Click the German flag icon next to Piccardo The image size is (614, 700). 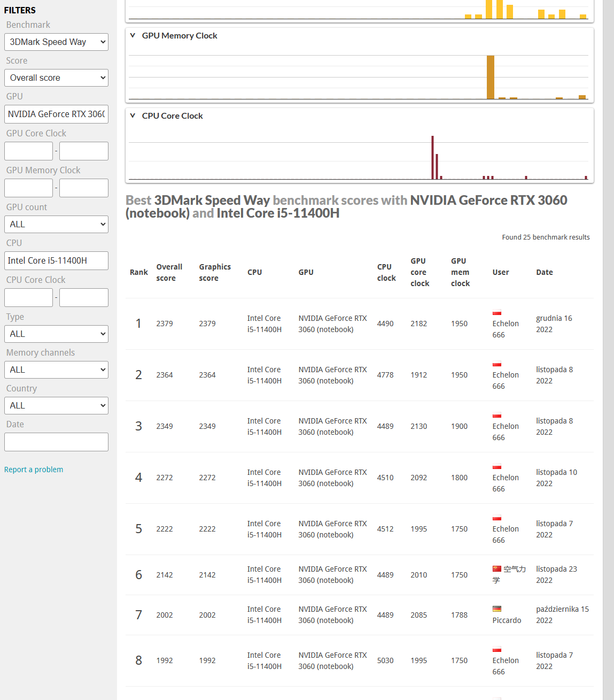click(x=496, y=609)
